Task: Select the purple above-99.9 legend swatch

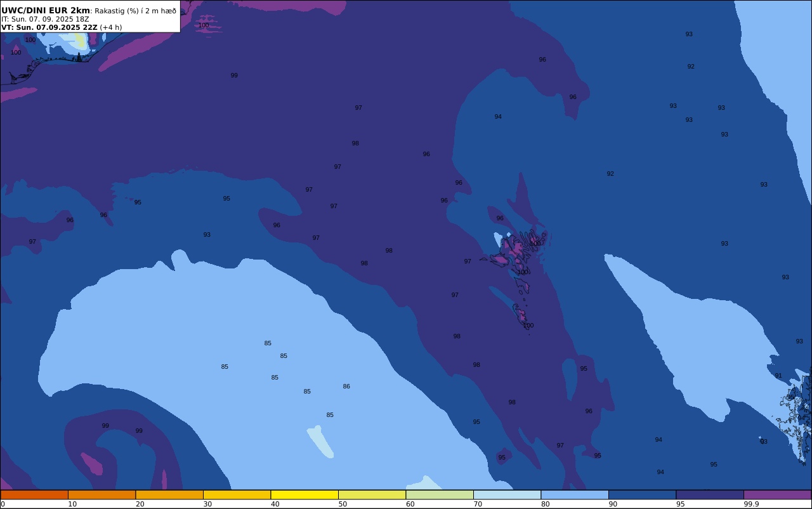Action: [777, 494]
